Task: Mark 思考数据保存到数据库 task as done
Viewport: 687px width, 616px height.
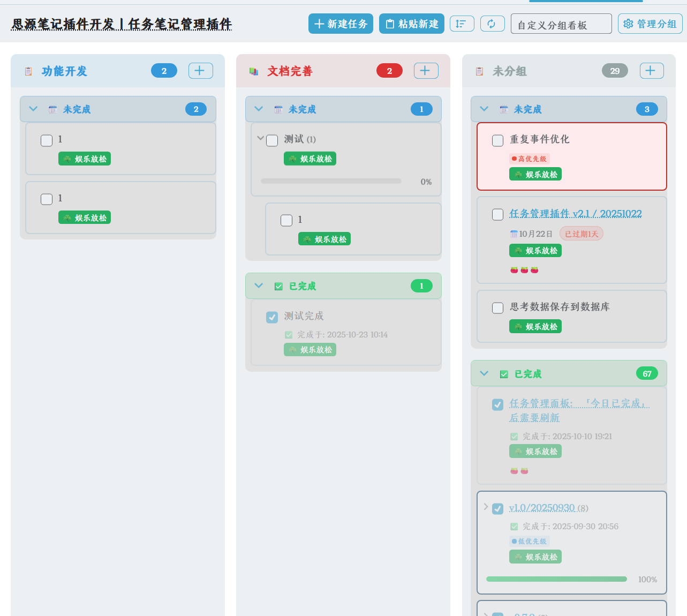Action: point(497,308)
